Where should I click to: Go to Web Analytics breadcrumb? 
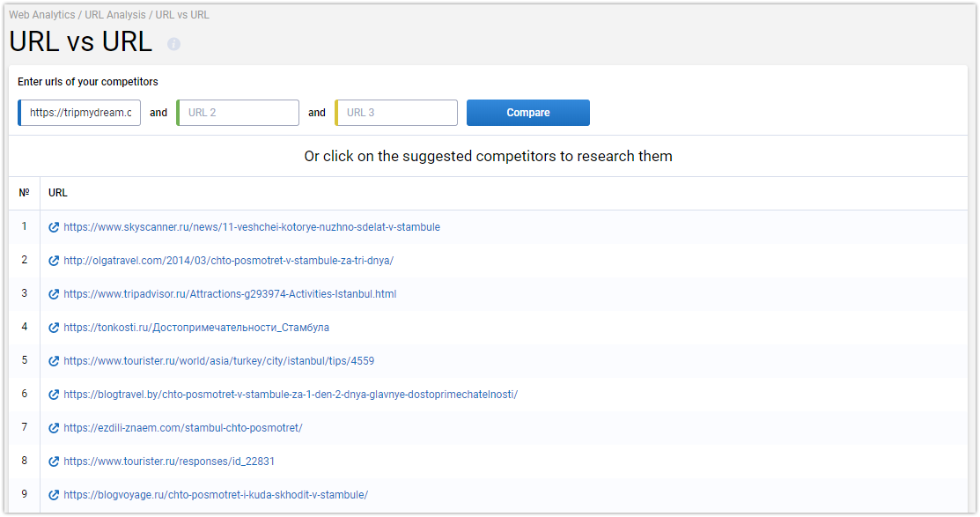42,14
